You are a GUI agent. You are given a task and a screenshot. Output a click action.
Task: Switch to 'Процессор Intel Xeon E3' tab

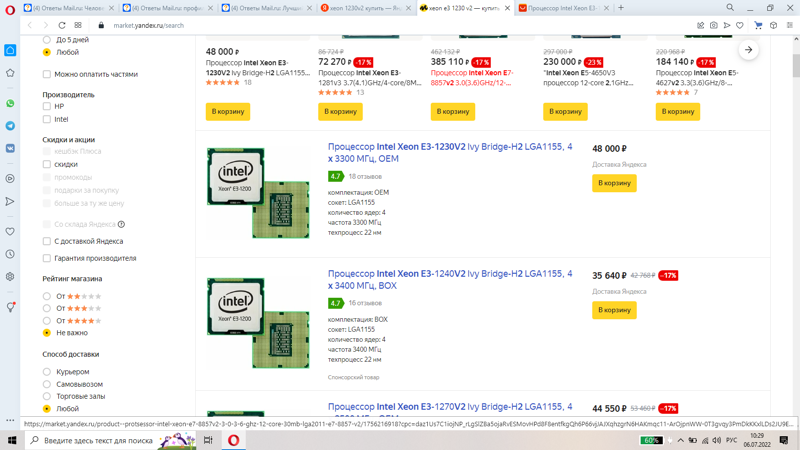pos(563,8)
